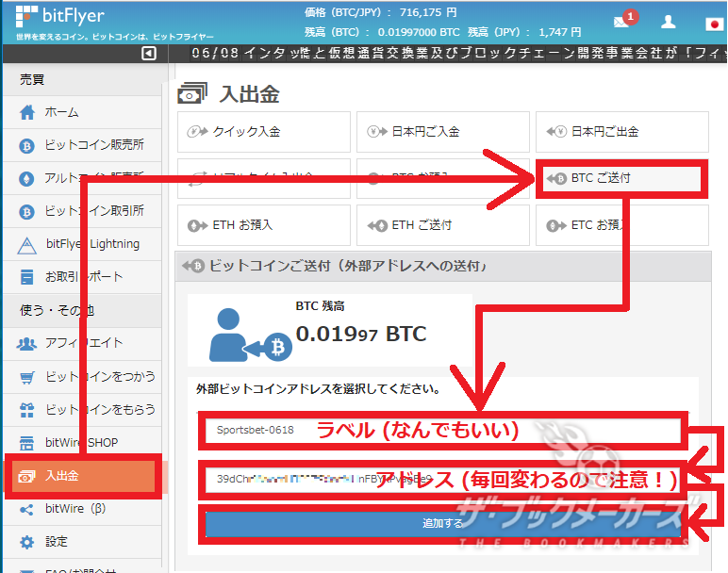Collapse the sidebar with the arrow toggle
The height and width of the screenshot is (573, 728).
[149, 54]
